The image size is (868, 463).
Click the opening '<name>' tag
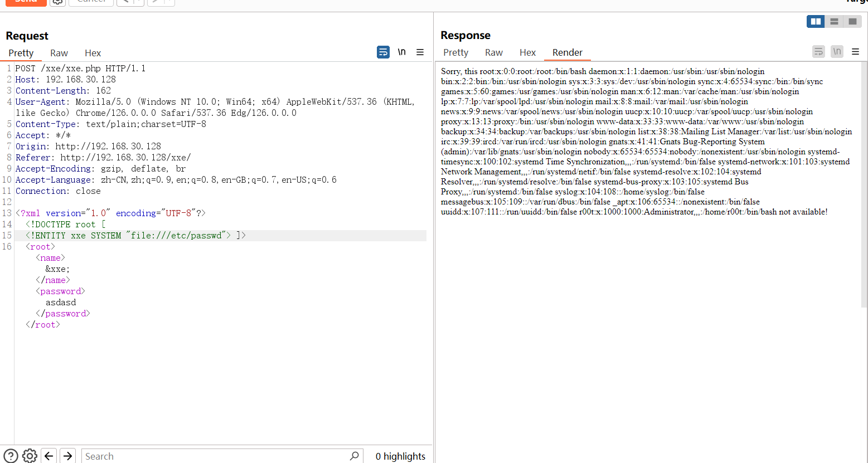50,258
